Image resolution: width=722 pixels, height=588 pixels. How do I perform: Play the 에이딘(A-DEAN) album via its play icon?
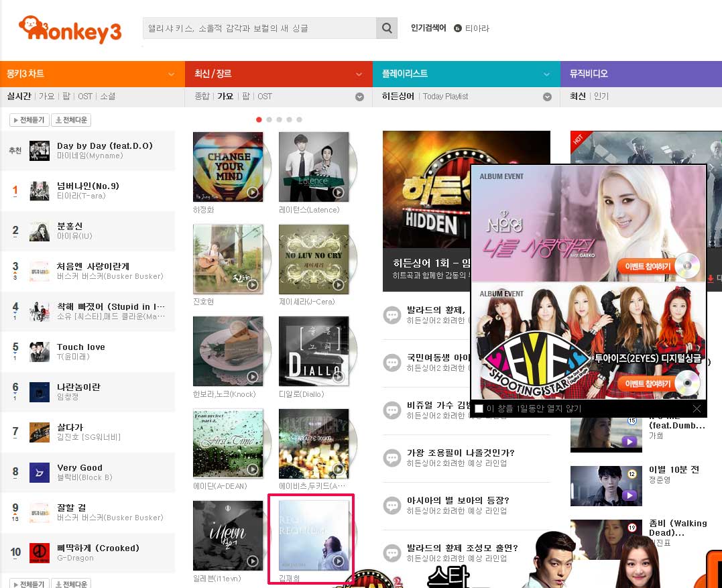click(x=252, y=469)
